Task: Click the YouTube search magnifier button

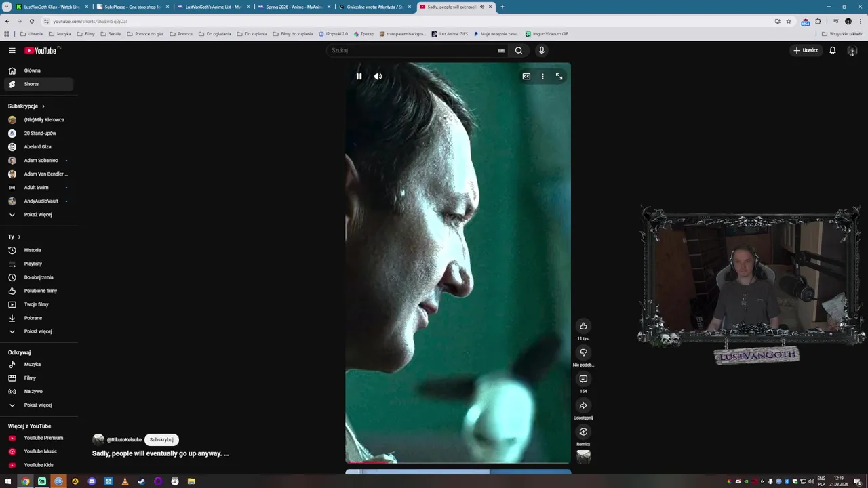Action: pos(519,50)
